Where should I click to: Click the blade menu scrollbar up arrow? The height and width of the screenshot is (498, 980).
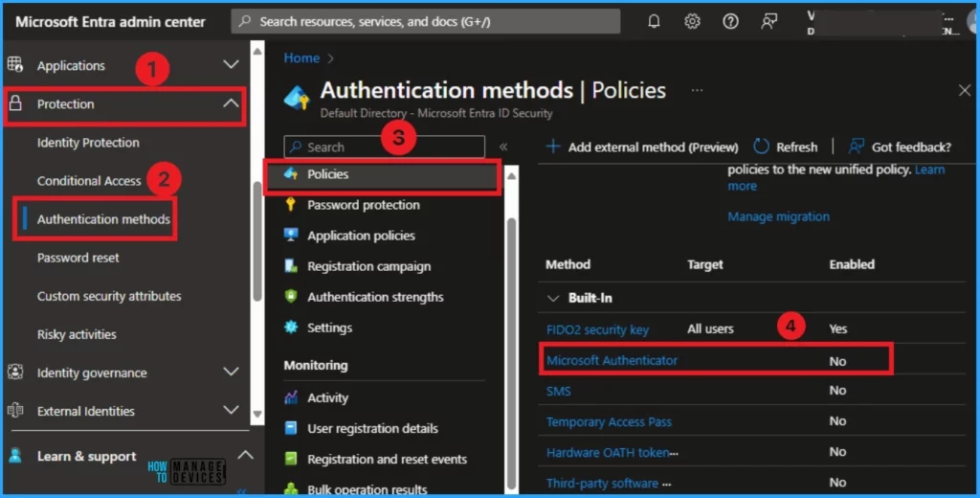[511, 176]
